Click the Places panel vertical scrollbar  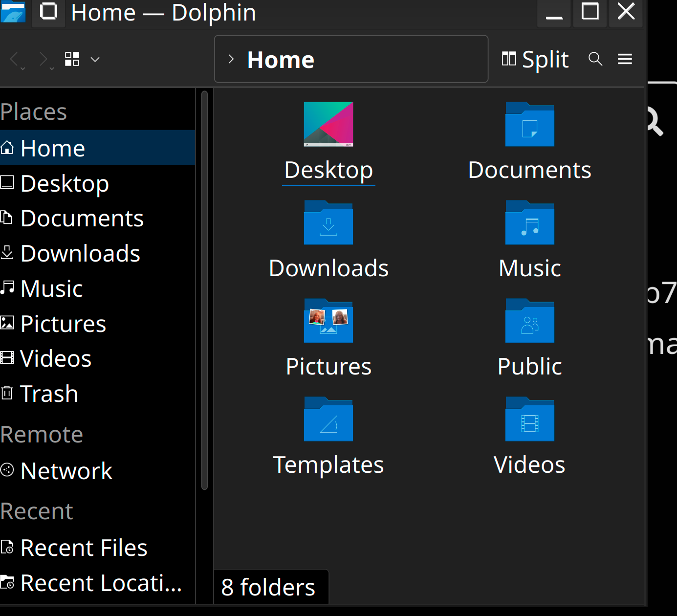204,289
